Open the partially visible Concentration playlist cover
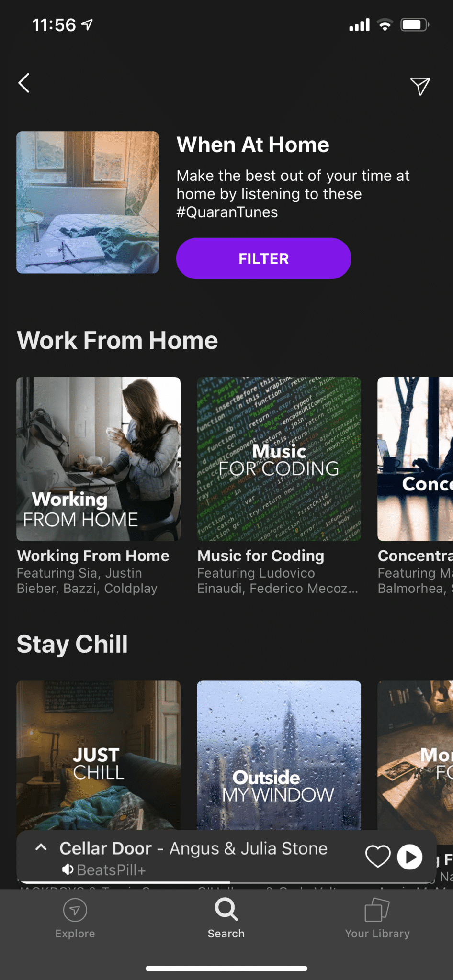Screen dimensions: 453x980 click(415, 459)
